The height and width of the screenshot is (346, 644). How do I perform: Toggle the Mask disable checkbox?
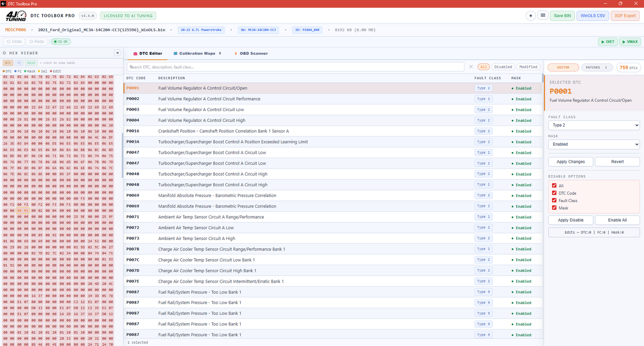(554, 208)
